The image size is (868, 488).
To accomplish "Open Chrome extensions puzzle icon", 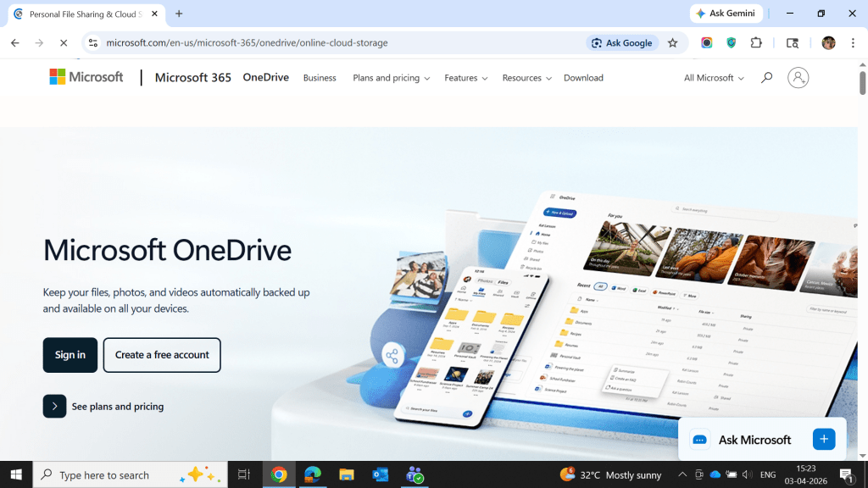I will (755, 42).
